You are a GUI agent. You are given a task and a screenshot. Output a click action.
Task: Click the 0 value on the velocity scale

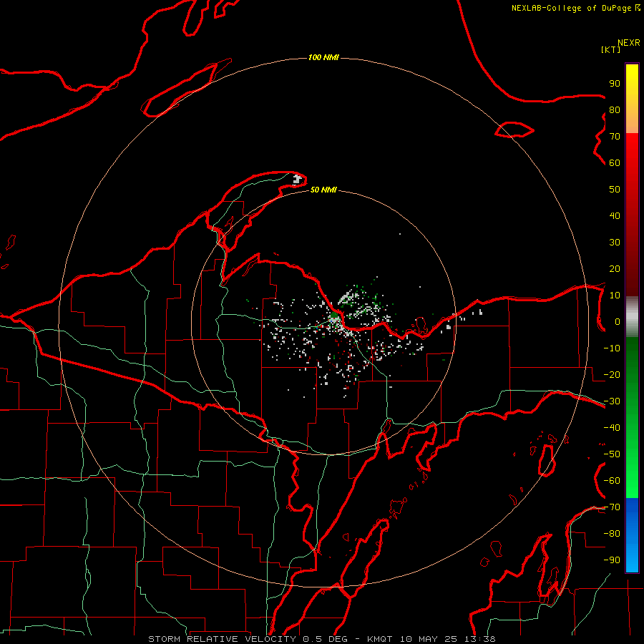pyautogui.click(x=618, y=322)
